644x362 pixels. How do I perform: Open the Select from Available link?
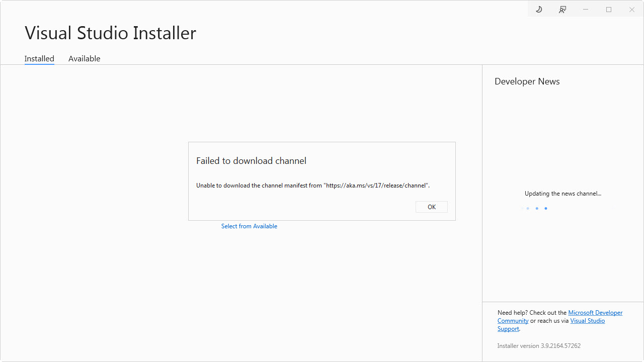[x=249, y=226]
